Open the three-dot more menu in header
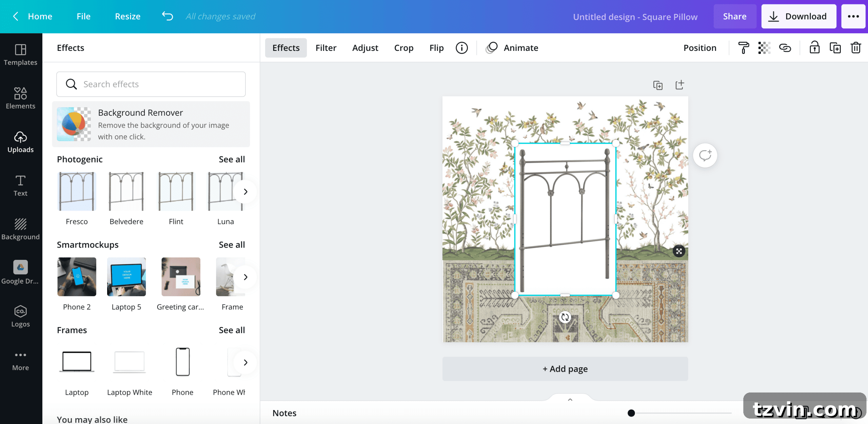 coord(853,16)
